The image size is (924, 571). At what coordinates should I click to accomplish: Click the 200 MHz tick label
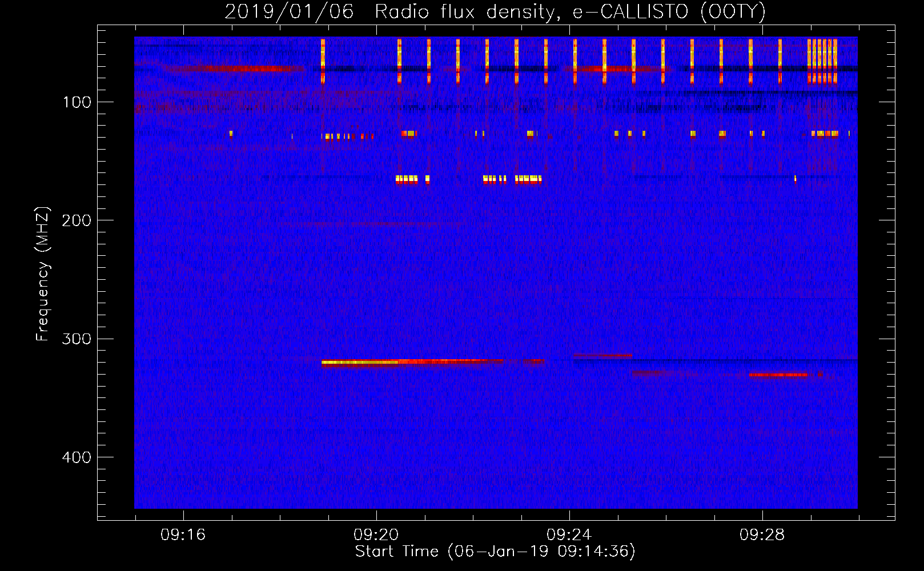(x=77, y=220)
